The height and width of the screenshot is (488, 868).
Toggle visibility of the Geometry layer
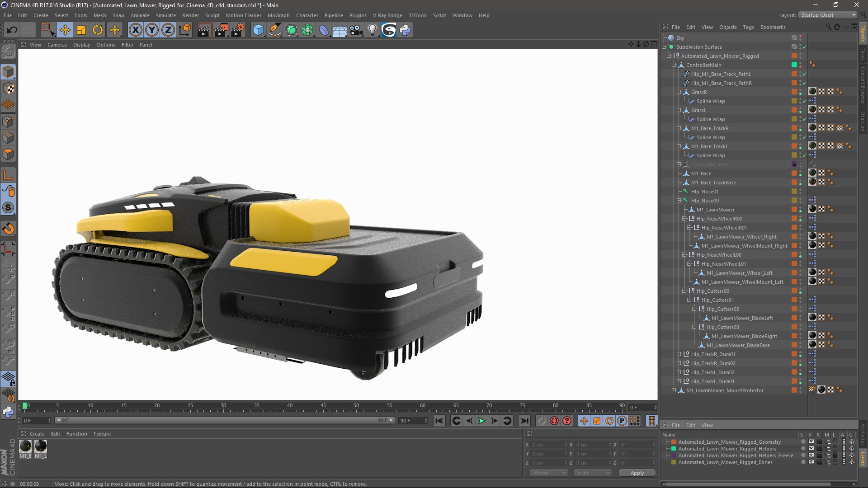coord(811,442)
